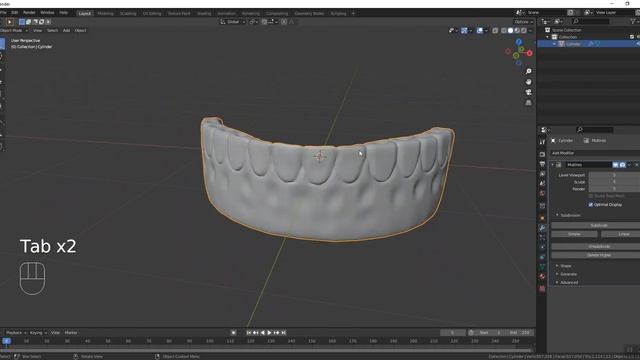This screenshot has height=360, width=640.
Task: Collapse the Subdivision section
Action: coord(557,215)
